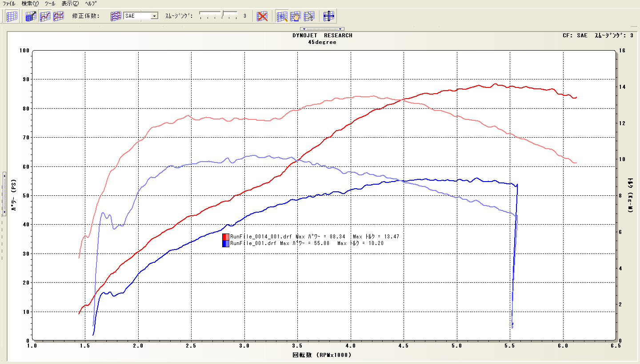The image size is (640, 364).
Task: Click red swatch for RunFile_0014_001.drf
Action: [226, 237]
